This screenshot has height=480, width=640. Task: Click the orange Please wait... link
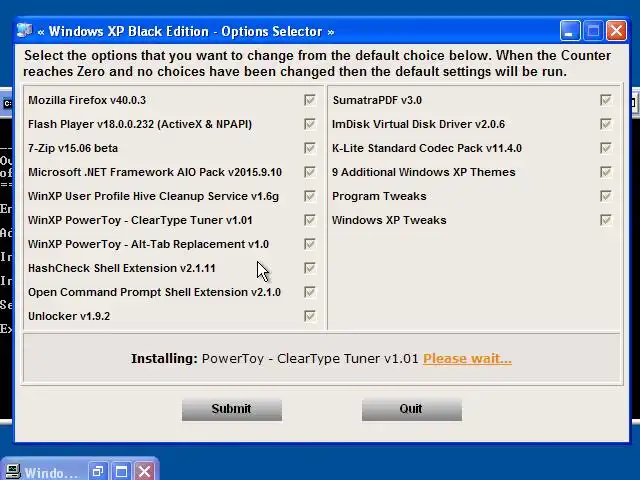[467, 359]
